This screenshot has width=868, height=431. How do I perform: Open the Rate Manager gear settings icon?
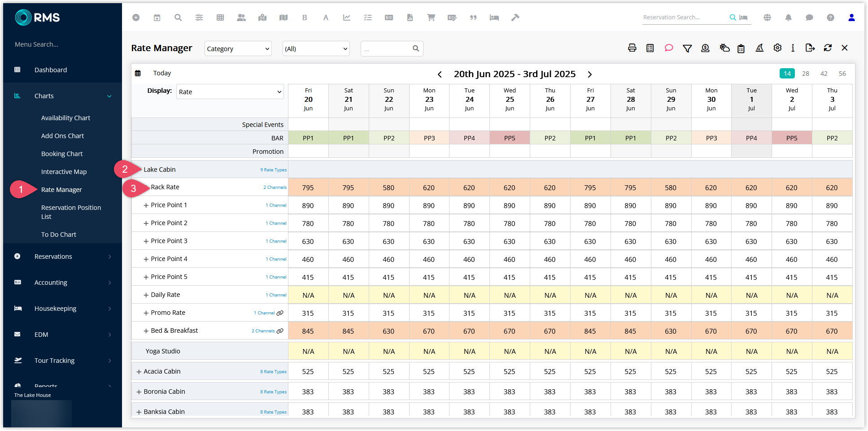(778, 48)
